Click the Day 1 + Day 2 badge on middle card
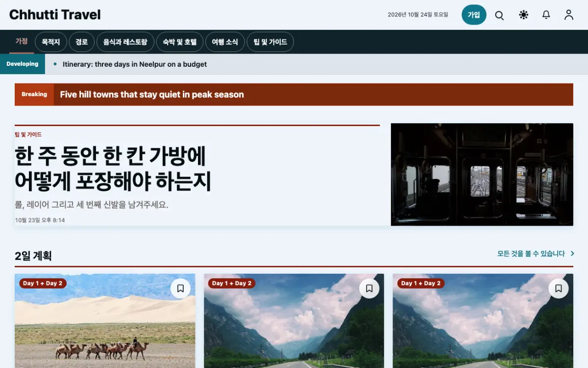The height and width of the screenshot is (368, 588). coord(232,283)
